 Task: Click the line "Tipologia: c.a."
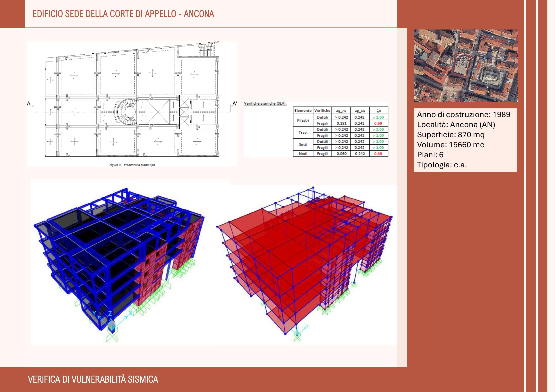(442, 165)
